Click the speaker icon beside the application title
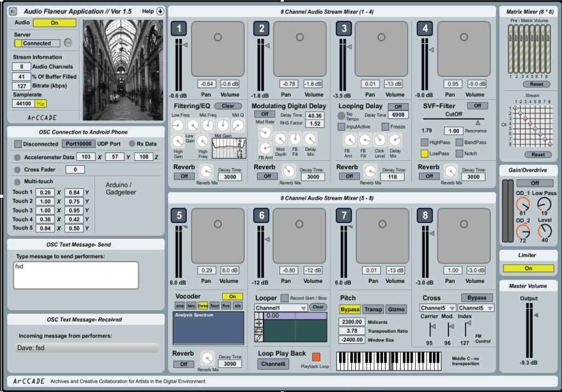This screenshot has width=562, height=392. click(13, 12)
